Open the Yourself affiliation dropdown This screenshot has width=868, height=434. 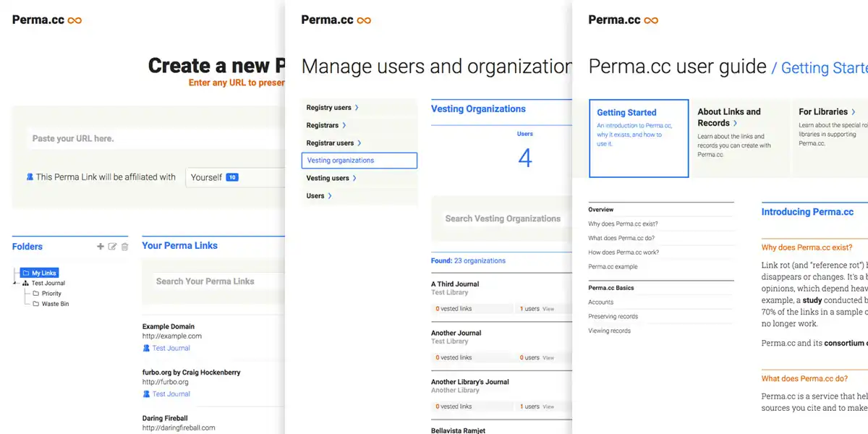coord(235,177)
